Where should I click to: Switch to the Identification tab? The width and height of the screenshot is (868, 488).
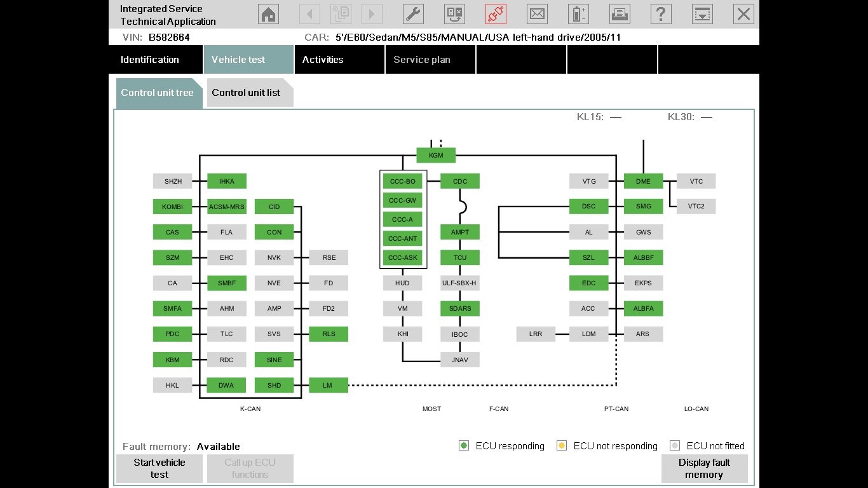[x=150, y=60]
